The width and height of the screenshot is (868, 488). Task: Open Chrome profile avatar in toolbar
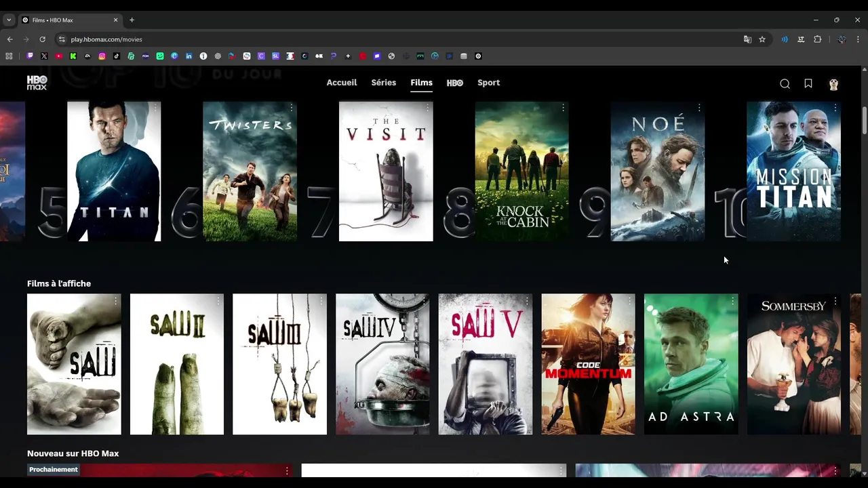842,39
